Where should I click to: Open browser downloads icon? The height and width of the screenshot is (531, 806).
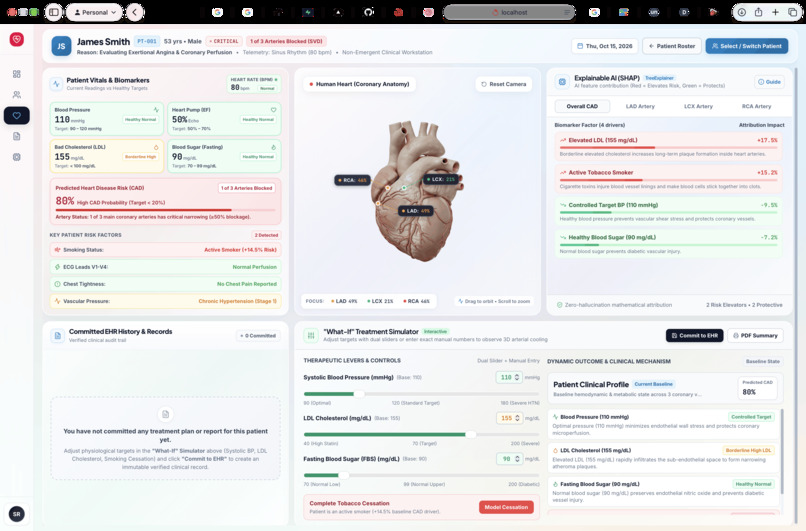(x=742, y=12)
